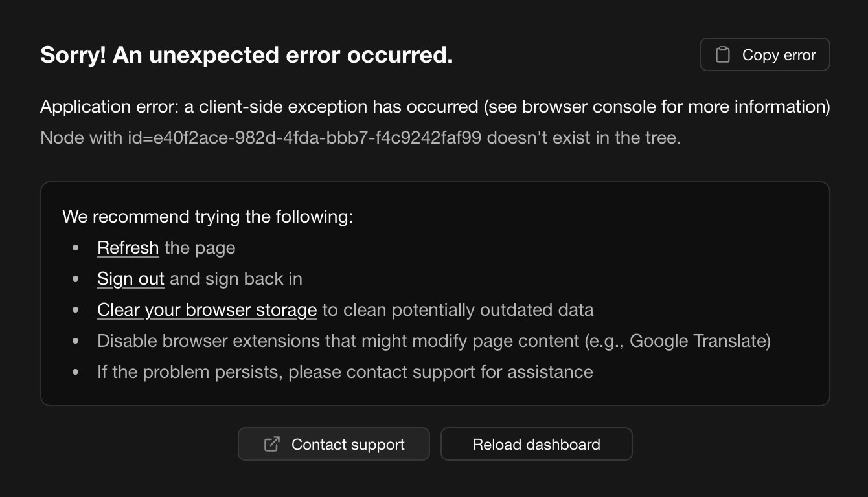Image resolution: width=868 pixels, height=497 pixels.
Task: Click the Reload dashboard button
Action: (x=536, y=444)
